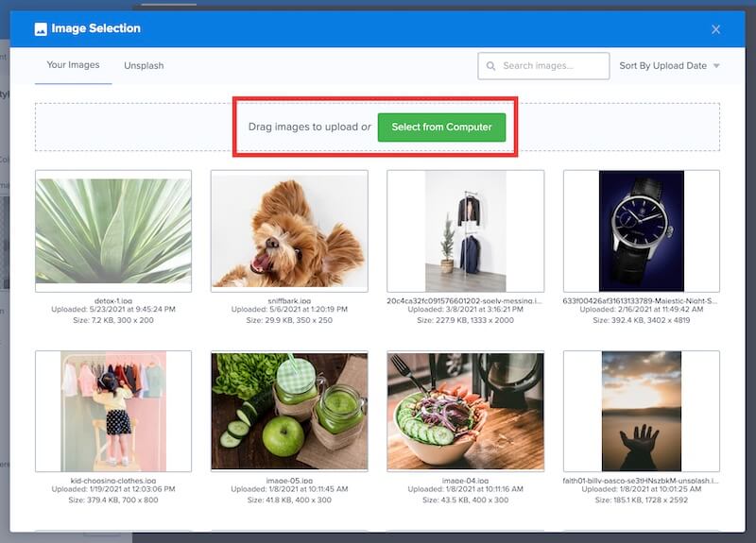This screenshot has height=543, width=756.
Task: Choose the kid-choosing-clothes.jpg thumbnail
Action: pos(113,411)
